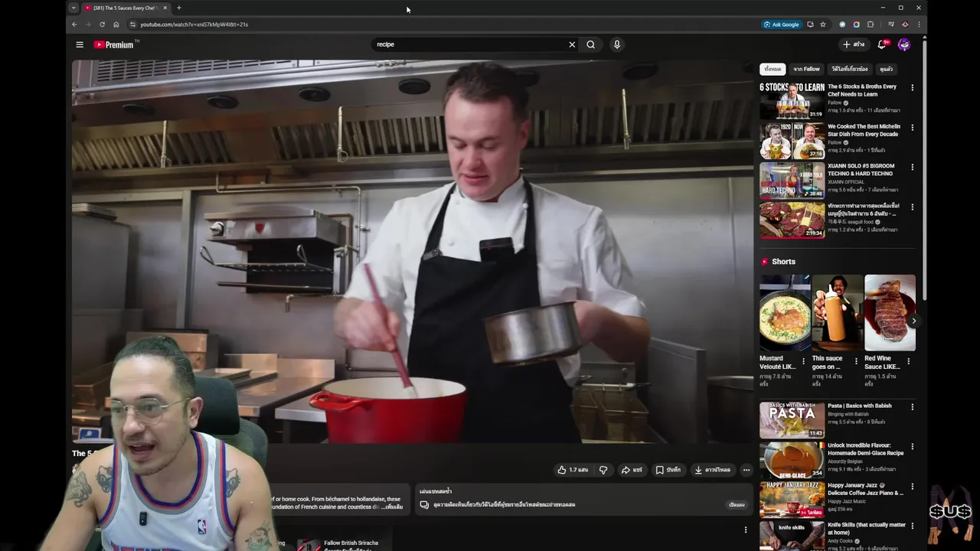Go to browser home page
980x551 pixels.
tap(116, 24)
